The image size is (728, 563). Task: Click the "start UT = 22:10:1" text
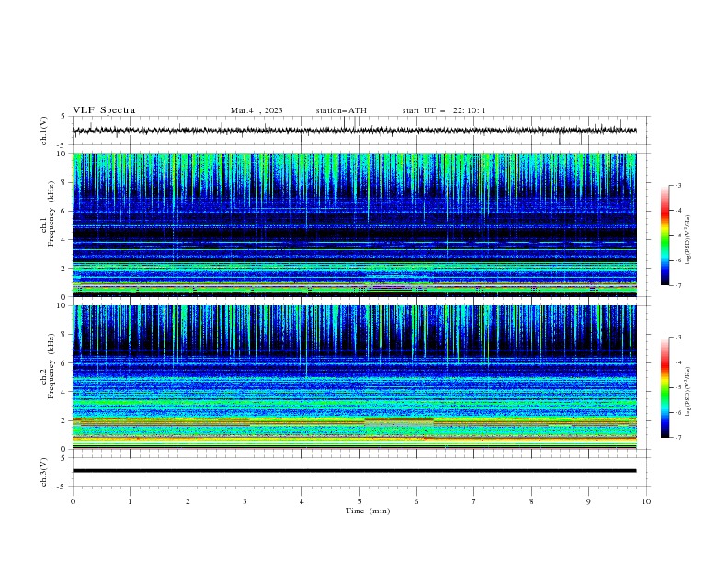tap(444, 110)
